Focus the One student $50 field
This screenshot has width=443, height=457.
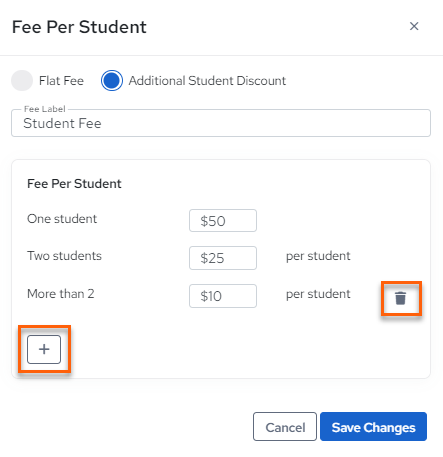[223, 221]
